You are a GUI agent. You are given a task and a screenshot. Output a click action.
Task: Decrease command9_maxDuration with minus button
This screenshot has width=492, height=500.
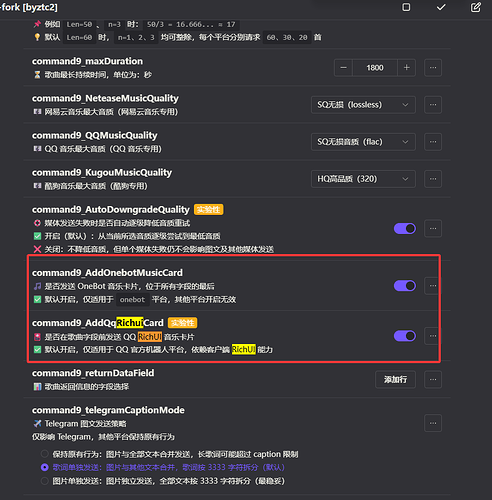coord(343,68)
